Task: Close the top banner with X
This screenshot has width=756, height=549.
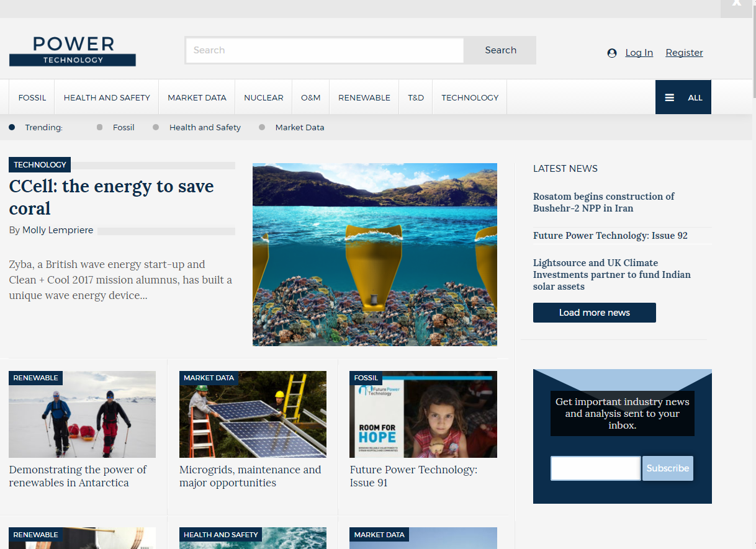Action: [736, 4]
